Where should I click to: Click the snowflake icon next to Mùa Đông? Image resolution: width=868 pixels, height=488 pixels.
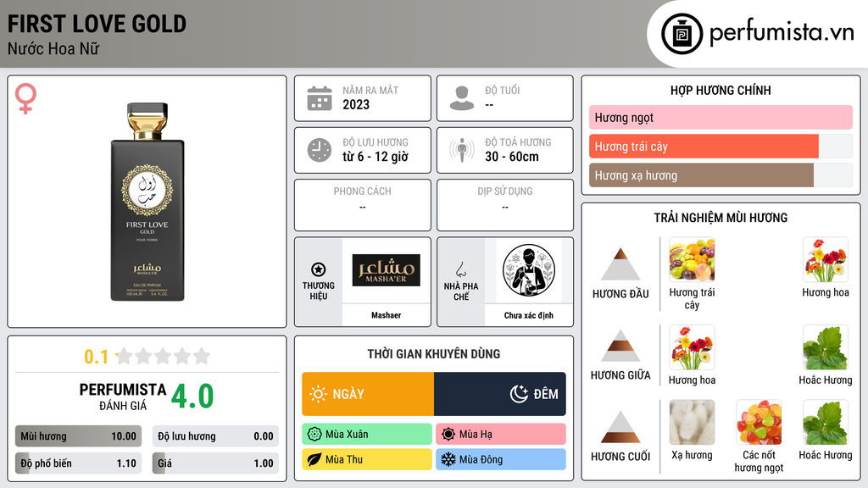click(448, 459)
